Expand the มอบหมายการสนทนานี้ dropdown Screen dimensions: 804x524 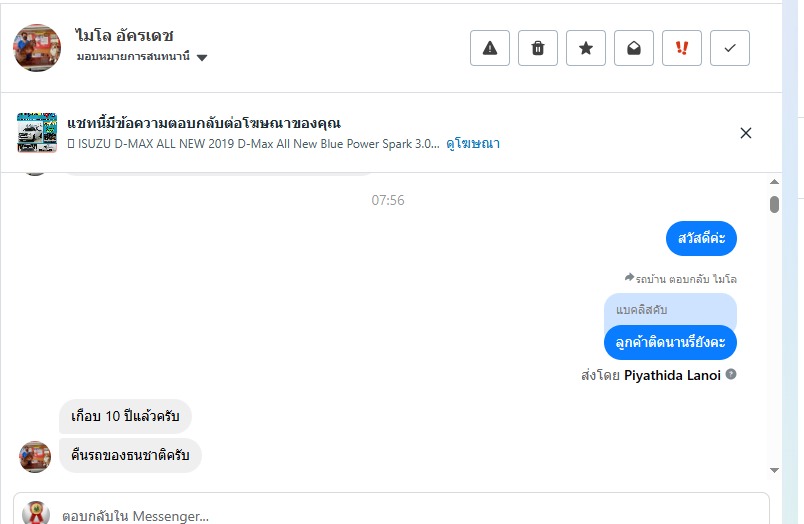pyautogui.click(x=202, y=58)
